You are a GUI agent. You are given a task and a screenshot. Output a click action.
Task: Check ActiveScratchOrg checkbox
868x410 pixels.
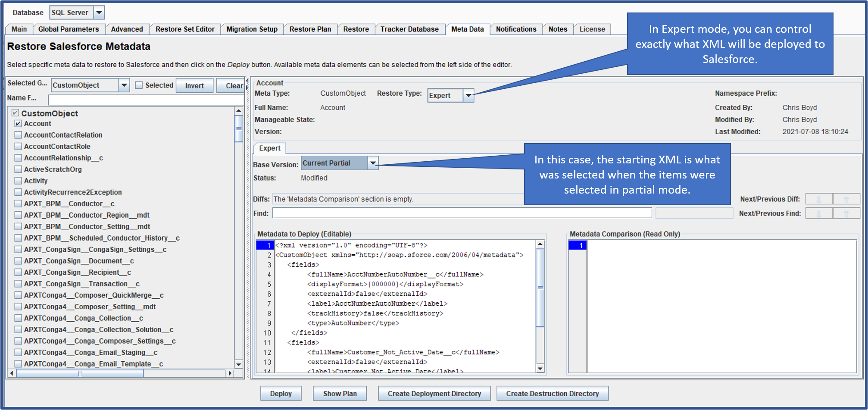tap(18, 169)
